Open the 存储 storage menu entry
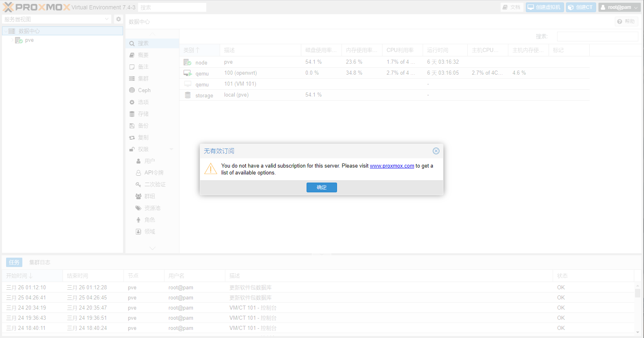Viewport: 644px width, 338px height. (x=143, y=114)
